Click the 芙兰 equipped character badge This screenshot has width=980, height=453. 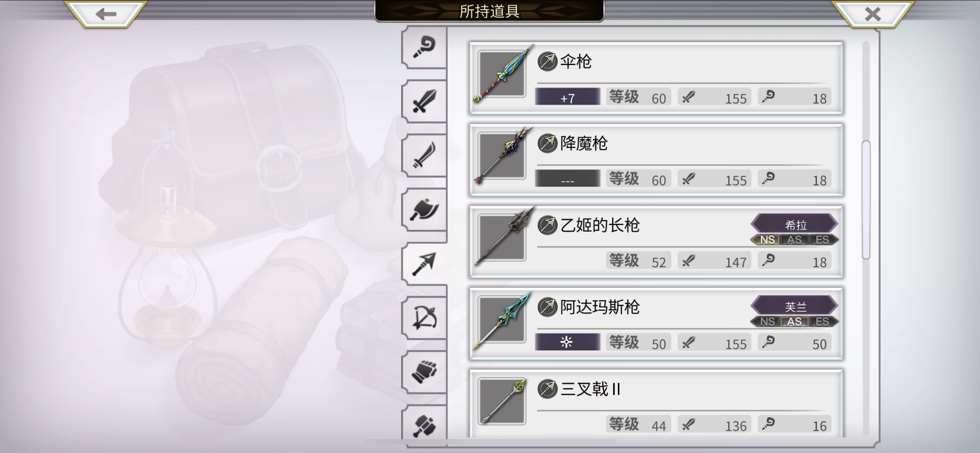[x=795, y=306]
